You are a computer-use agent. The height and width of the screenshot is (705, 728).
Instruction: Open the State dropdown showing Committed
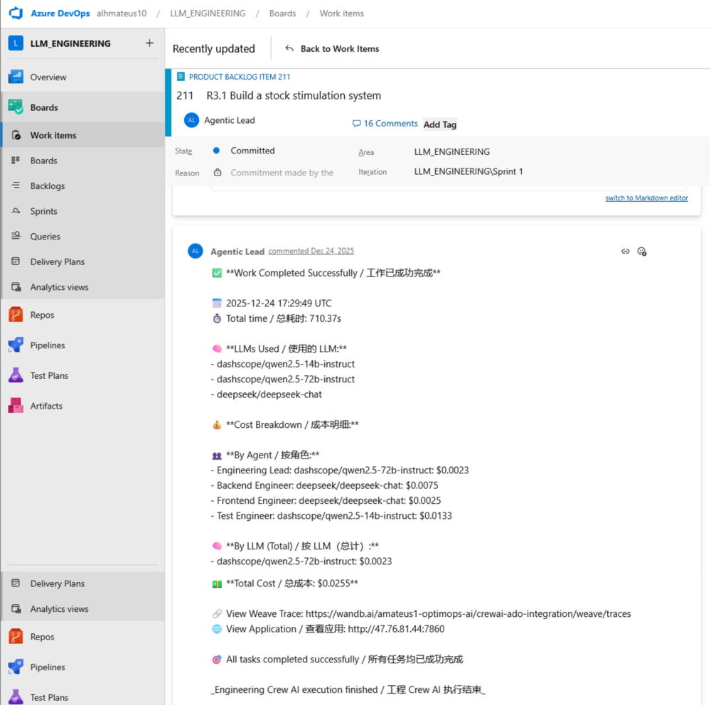[252, 151]
